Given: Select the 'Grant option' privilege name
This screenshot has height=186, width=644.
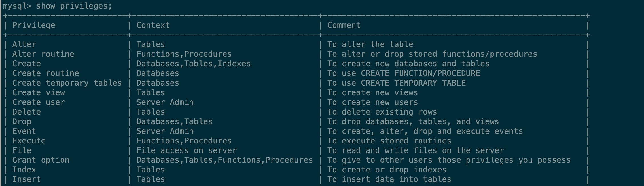Looking at the screenshot, I should point(41,160).
